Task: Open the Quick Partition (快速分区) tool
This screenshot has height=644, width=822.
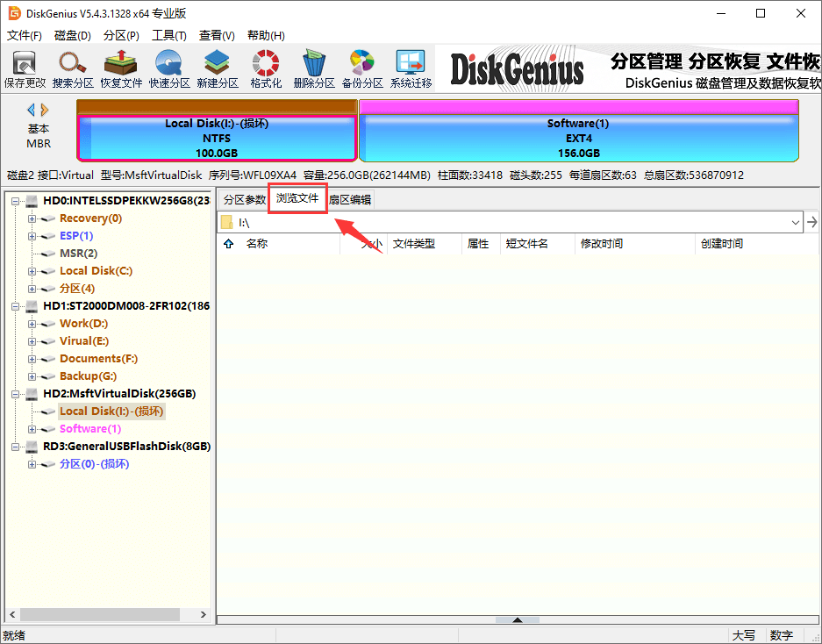Action: point(169,68)
